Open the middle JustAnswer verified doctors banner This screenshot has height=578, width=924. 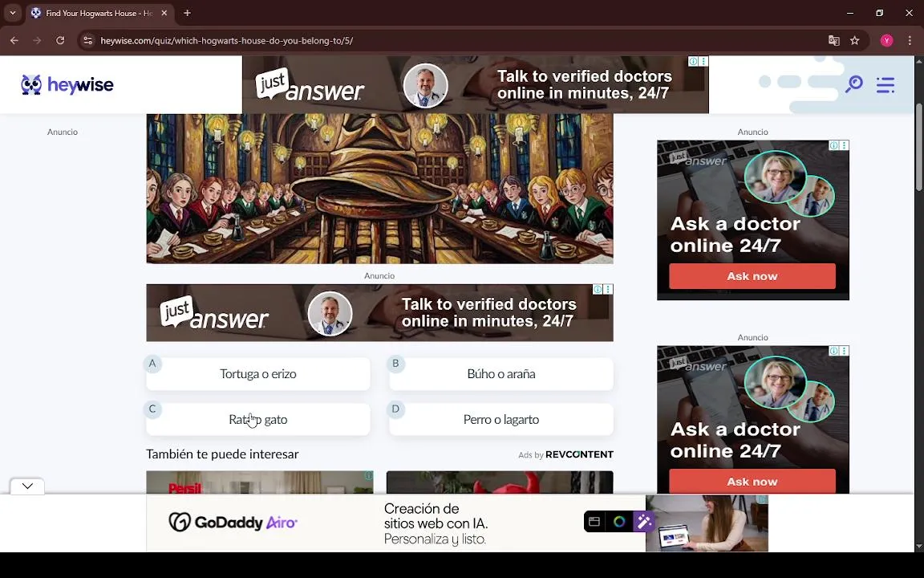pyautogui.click(x=379, y=312)
